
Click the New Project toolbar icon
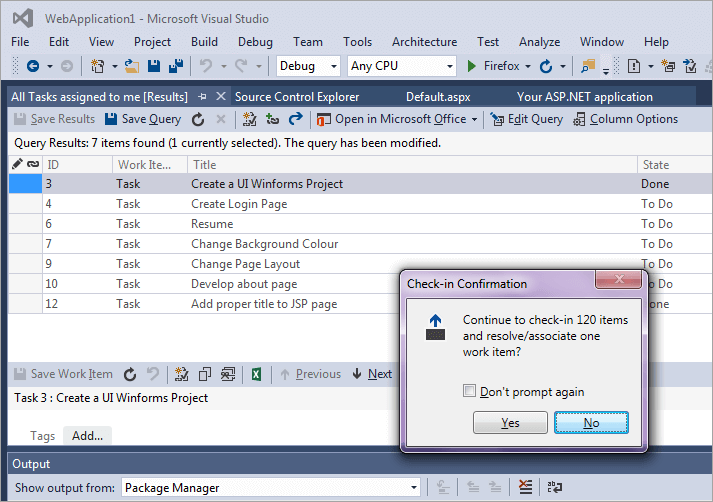[x=97, y=66]
